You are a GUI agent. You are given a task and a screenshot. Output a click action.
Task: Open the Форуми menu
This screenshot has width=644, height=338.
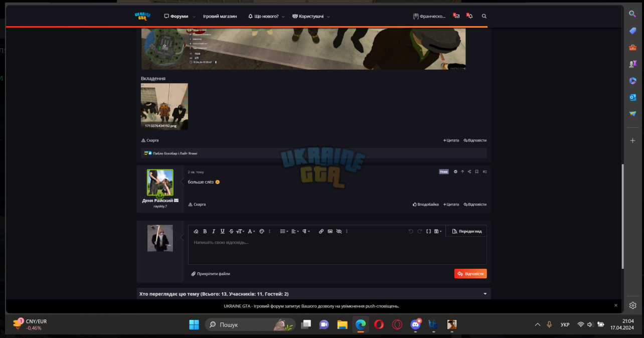[x=177, y=16]
